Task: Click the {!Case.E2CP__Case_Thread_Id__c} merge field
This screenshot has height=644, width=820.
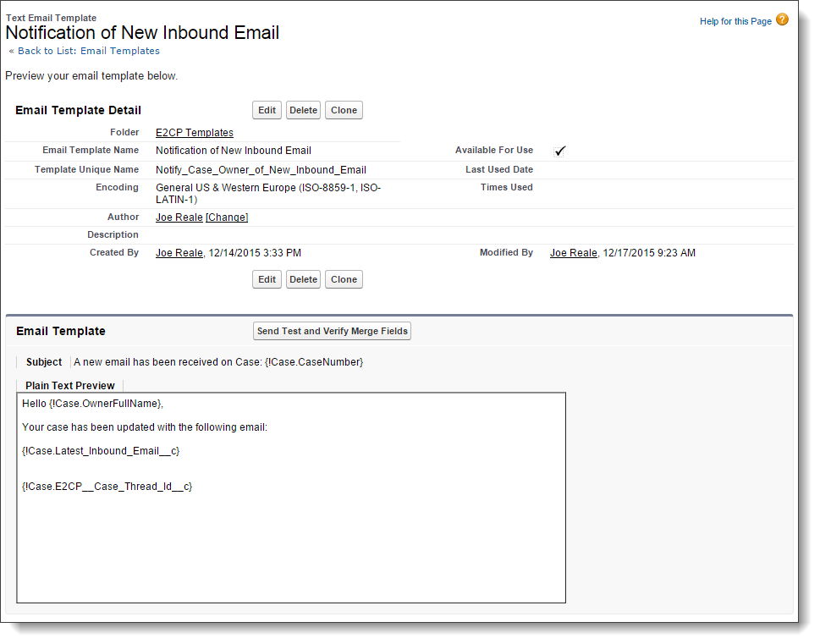Action: click(x=107, y=487)
